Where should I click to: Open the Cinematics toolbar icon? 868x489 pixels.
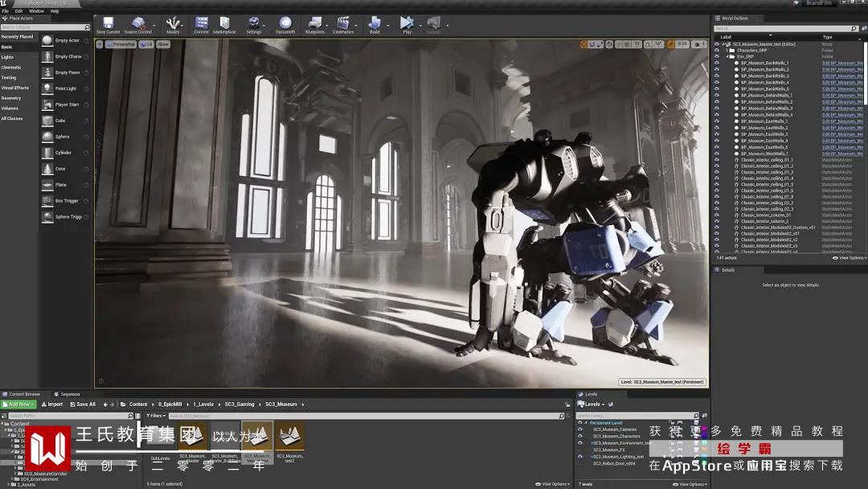[343, 25]
